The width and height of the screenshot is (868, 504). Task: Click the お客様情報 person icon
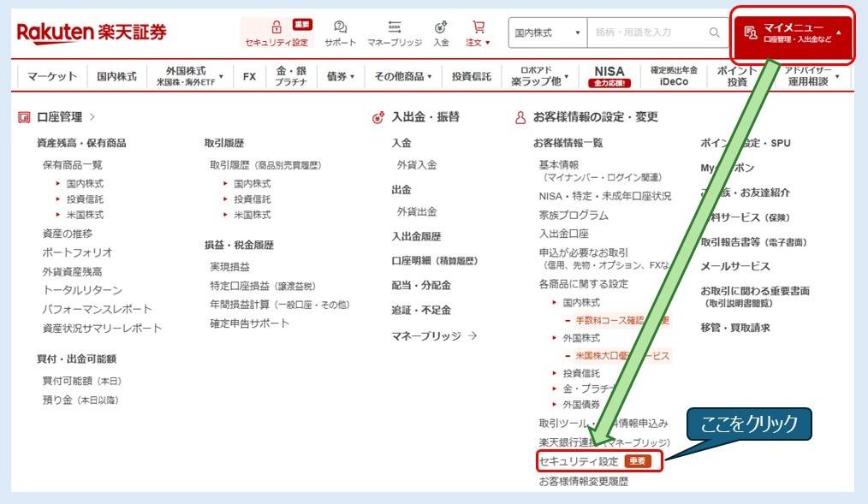click(520, 117)
